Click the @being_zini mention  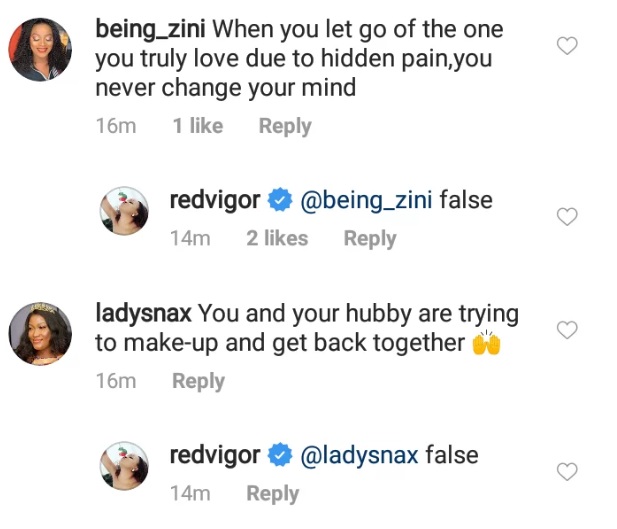tap(366, 200)
